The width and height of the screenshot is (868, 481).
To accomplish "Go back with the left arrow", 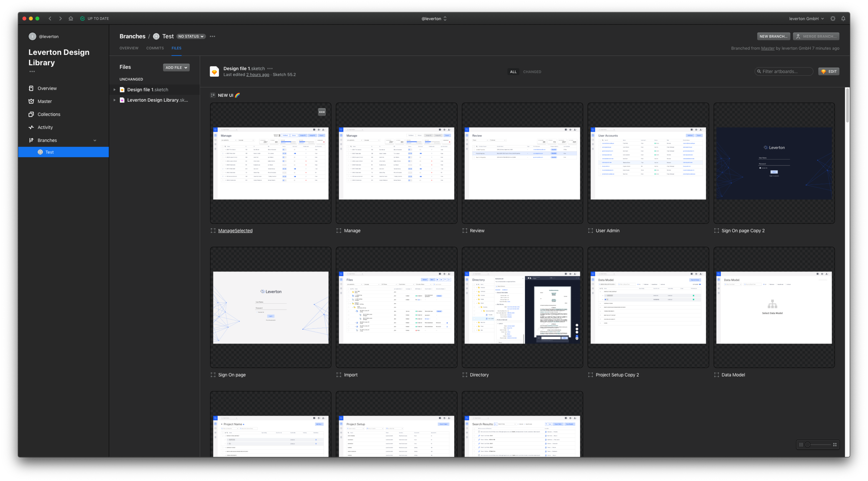I will 50,18.
